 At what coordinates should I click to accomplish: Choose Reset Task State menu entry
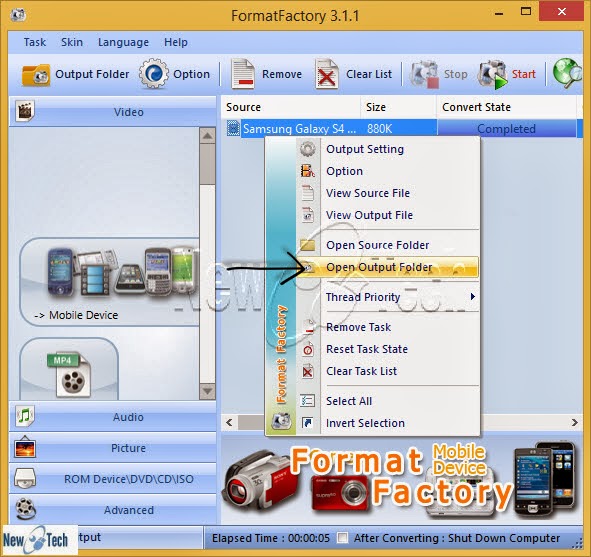point(387,349)
